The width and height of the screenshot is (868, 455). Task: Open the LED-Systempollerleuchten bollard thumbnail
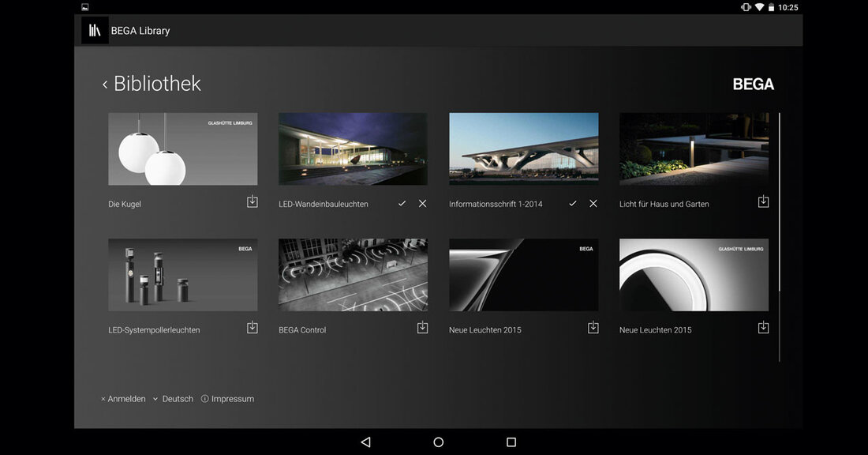tap(183, 275)
